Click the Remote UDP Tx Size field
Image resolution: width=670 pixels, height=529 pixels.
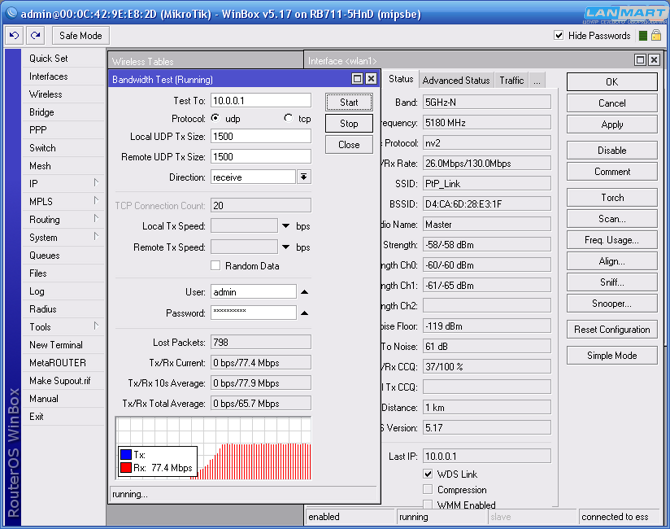(x=261, y=157)
